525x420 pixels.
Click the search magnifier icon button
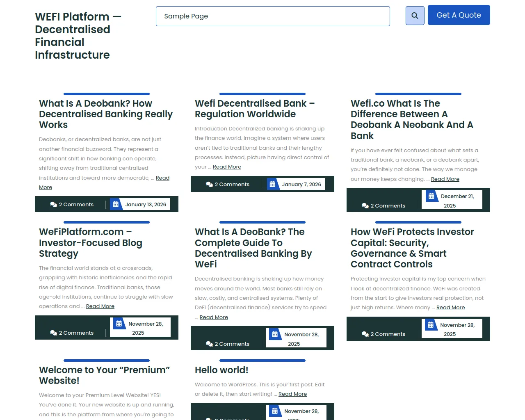click(415, 16)
